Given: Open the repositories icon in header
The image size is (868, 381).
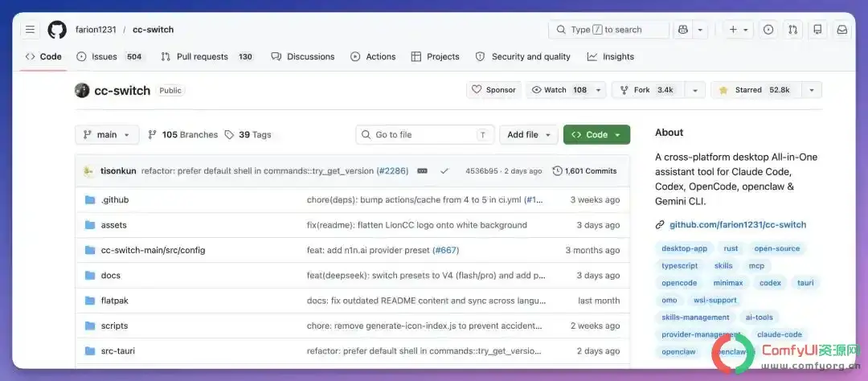Looking at the screenshot, I should tap(817, 30).
